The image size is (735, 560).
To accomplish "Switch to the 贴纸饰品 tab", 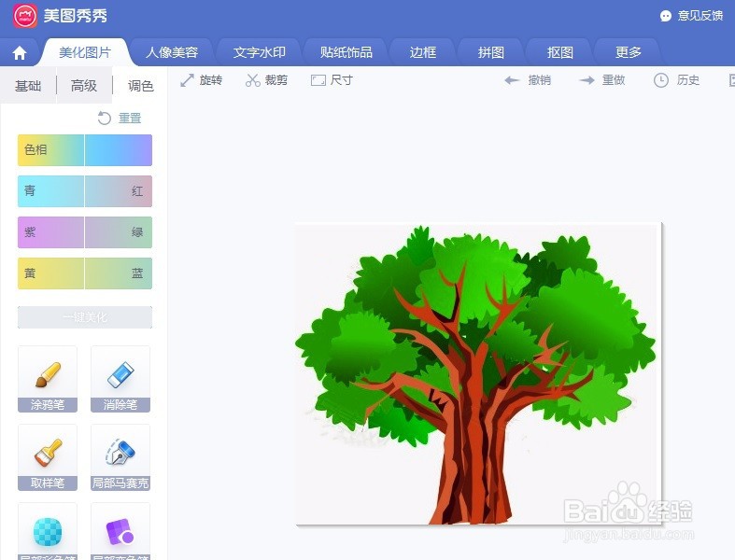I will click(346, 52).
